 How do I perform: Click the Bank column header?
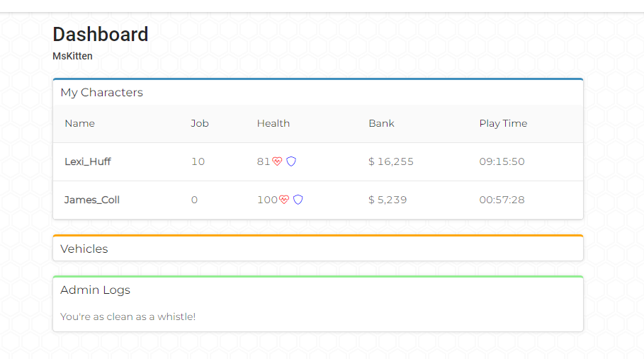(382, 123)
